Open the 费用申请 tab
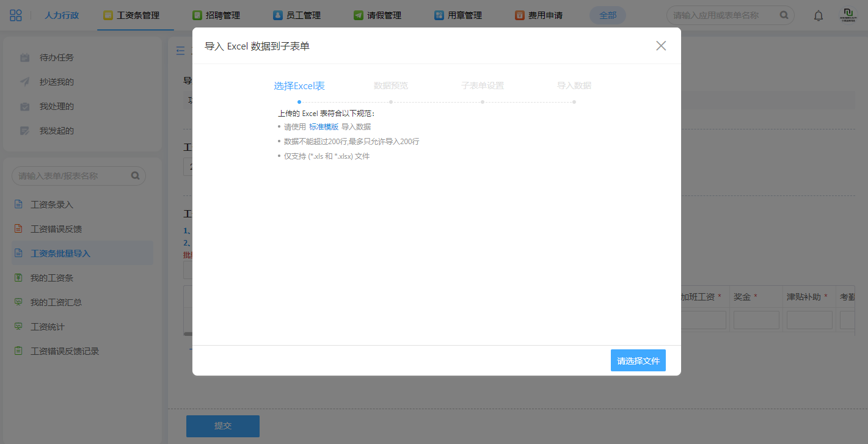The image size is (868, 444). (x=539, y=15)
